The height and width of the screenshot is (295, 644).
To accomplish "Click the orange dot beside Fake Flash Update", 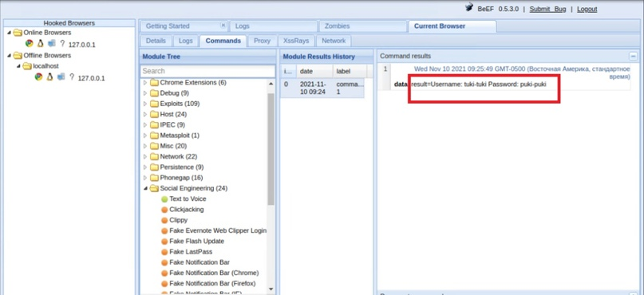I will coord(164,242).
